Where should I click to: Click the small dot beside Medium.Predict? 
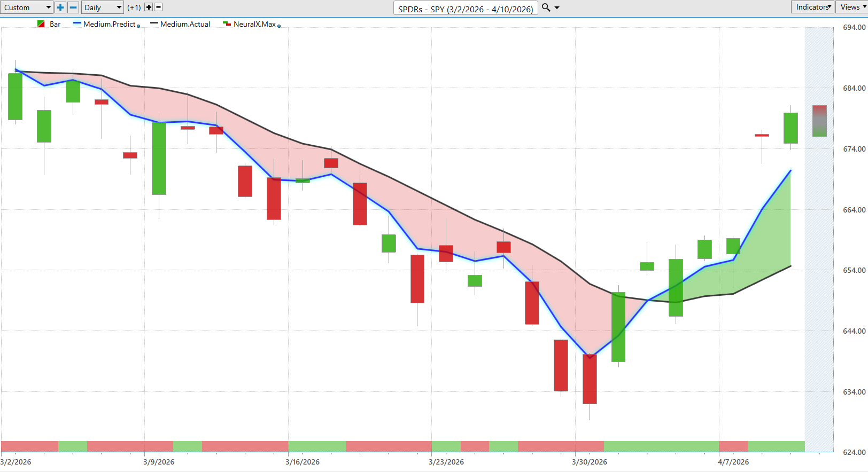[x=138, y=26]
